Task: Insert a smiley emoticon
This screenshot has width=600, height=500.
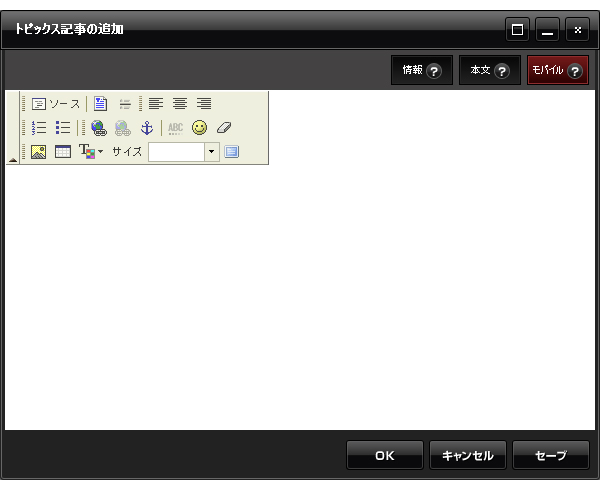Action: [x=199, y=128]
